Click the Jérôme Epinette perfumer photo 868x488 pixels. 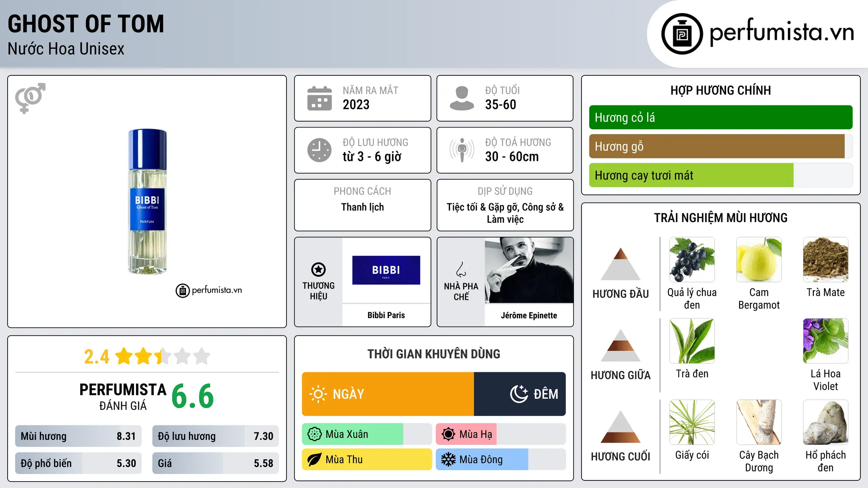click(529, 270)
